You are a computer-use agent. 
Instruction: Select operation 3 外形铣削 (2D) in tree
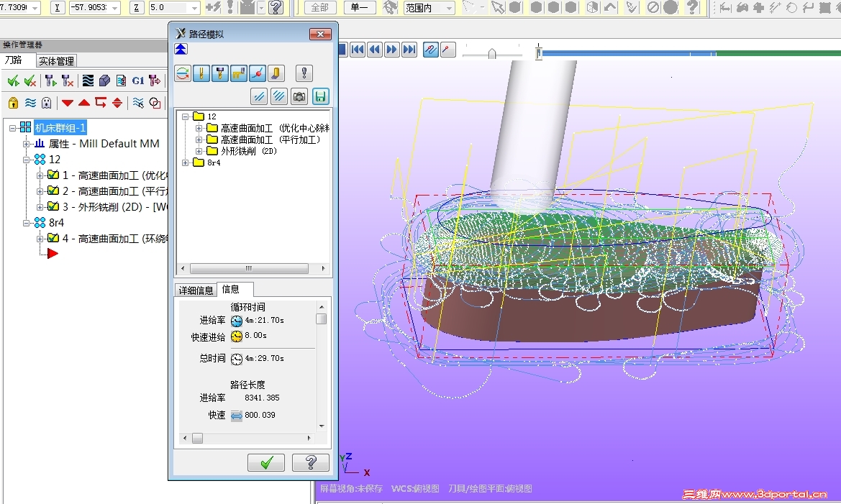(x=115, y=207)
